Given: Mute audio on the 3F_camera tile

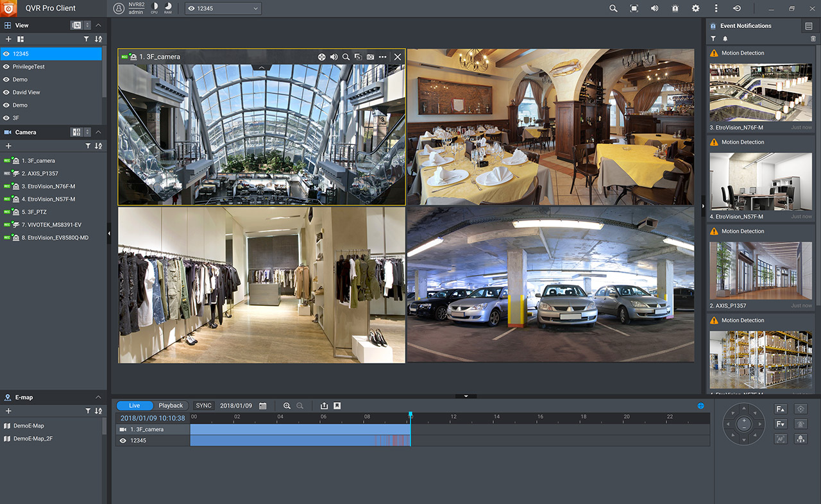Looking at the screenshot, I should click(334, 57).
